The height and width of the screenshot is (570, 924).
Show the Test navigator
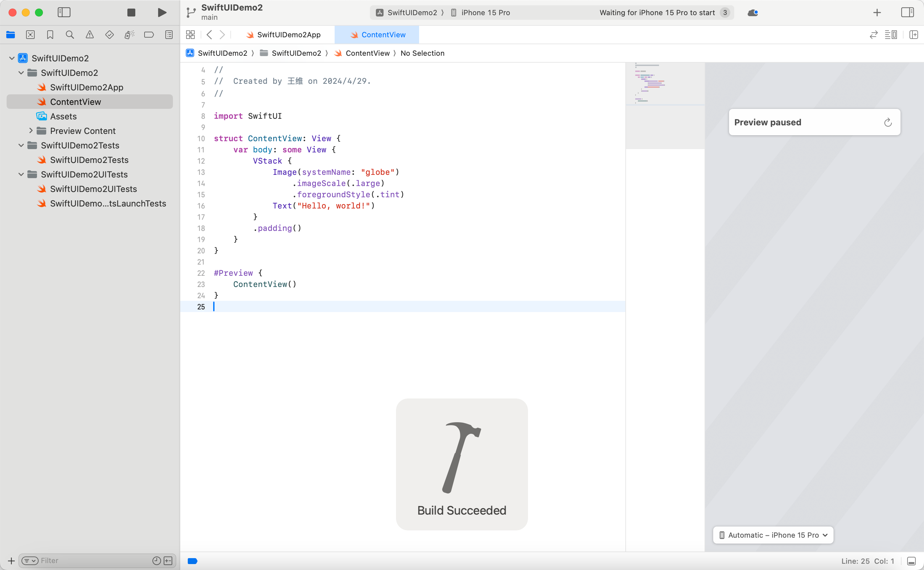point(109,35)
